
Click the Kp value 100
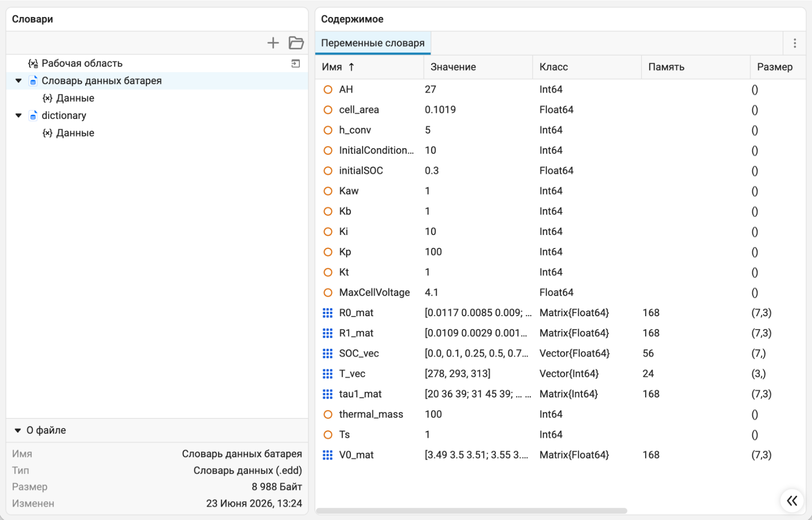[x=433, y=252]
